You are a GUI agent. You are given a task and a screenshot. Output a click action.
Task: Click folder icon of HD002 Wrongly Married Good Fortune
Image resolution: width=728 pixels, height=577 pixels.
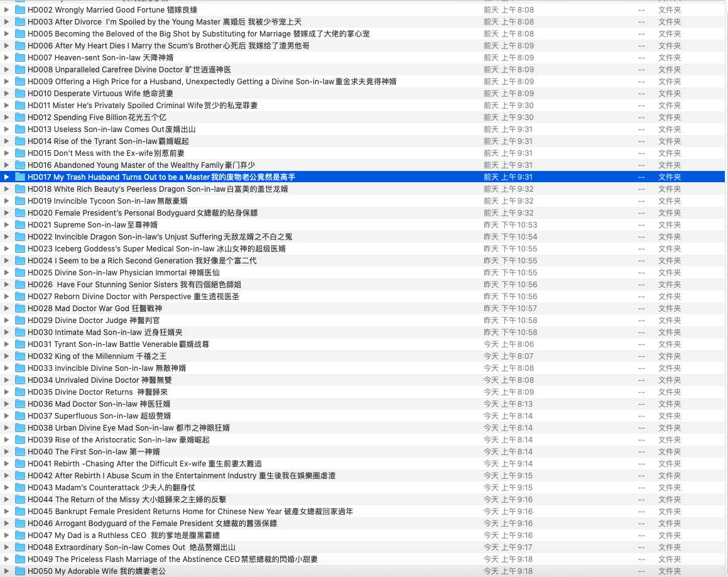20,10
